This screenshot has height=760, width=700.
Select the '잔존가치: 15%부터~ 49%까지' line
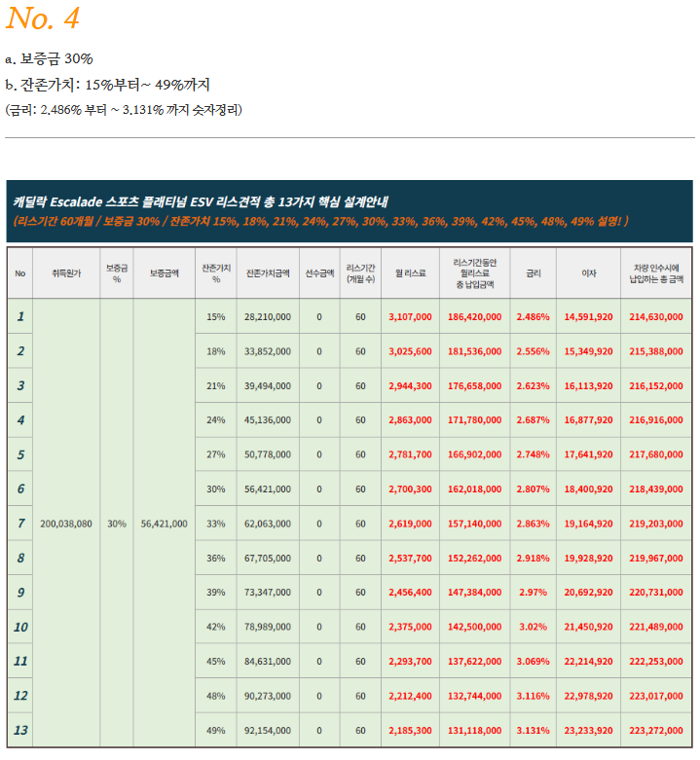pyautogui.click(x=108, y=85)
